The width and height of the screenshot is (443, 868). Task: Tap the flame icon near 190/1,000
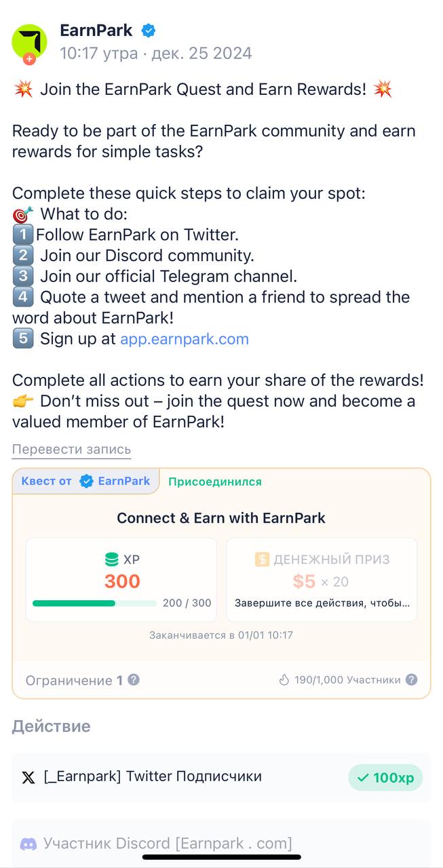[284, 679]
